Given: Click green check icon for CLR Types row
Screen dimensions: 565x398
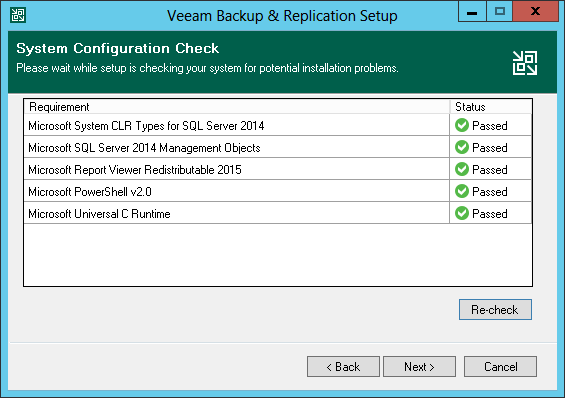Looking at the screenshot, I should pyautogui.click(x=462, y=125).
